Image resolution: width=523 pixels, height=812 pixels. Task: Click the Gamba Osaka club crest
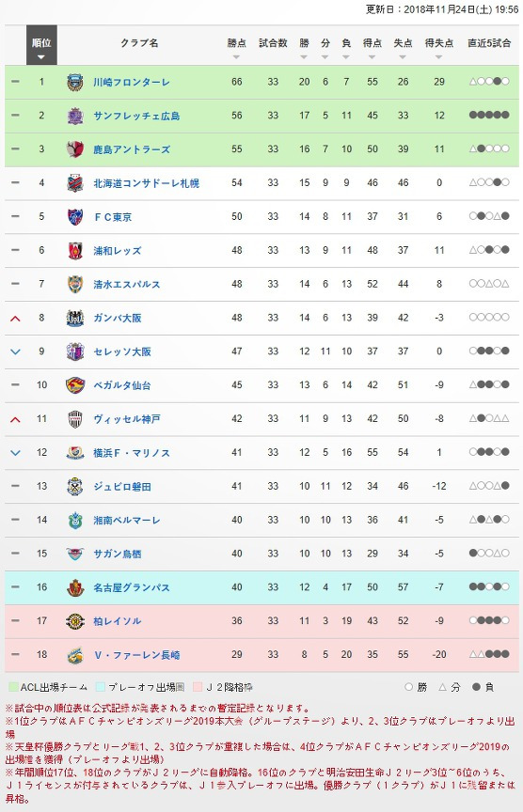point(75,318)
